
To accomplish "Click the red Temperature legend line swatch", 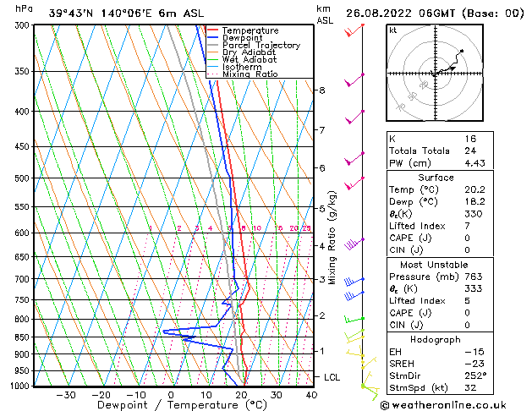I will coord(212,30).
